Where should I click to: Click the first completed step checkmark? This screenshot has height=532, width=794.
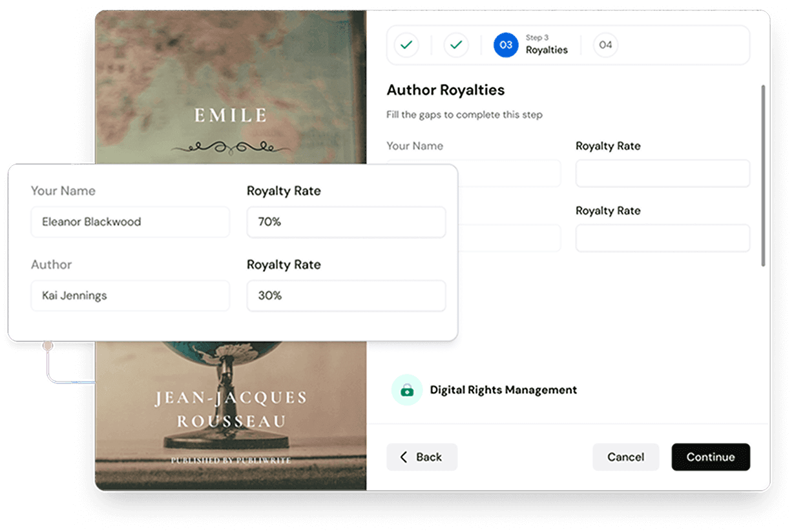(x=406, y=45)
